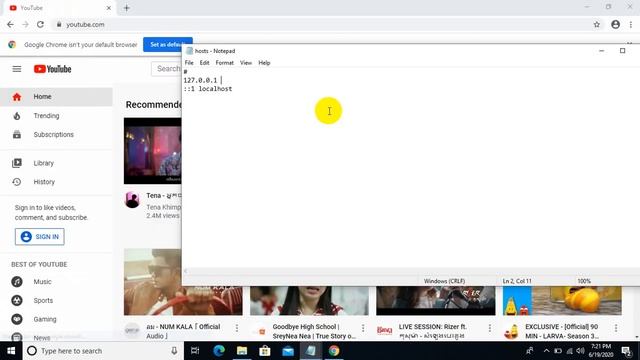640x360 pixels.
Task: Open Notepad Format menu
Action: coord(224,63)
